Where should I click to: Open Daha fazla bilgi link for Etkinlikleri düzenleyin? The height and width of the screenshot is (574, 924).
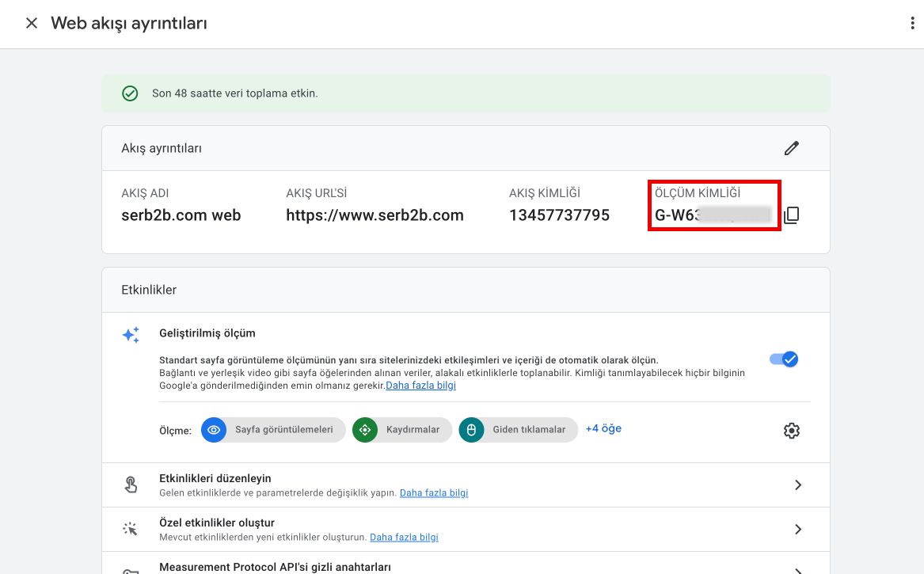point(433,492)
